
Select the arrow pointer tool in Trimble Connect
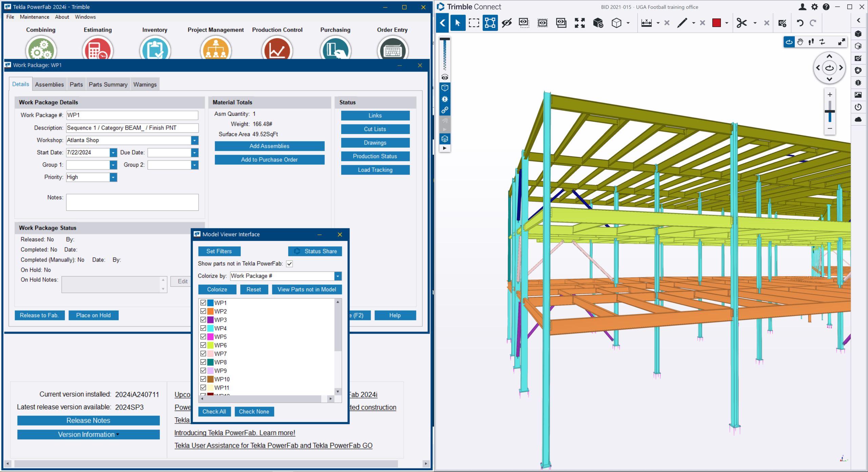click(x=458, y=23)
